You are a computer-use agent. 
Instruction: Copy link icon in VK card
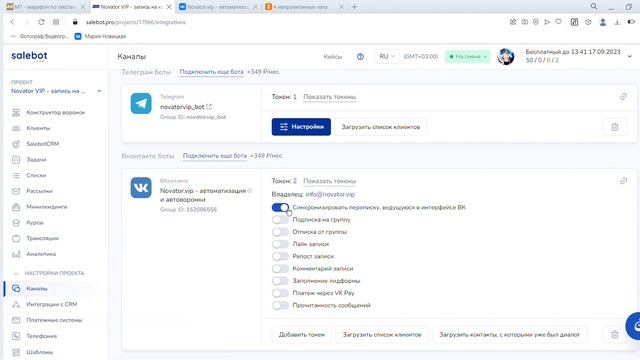click(623, 180)
